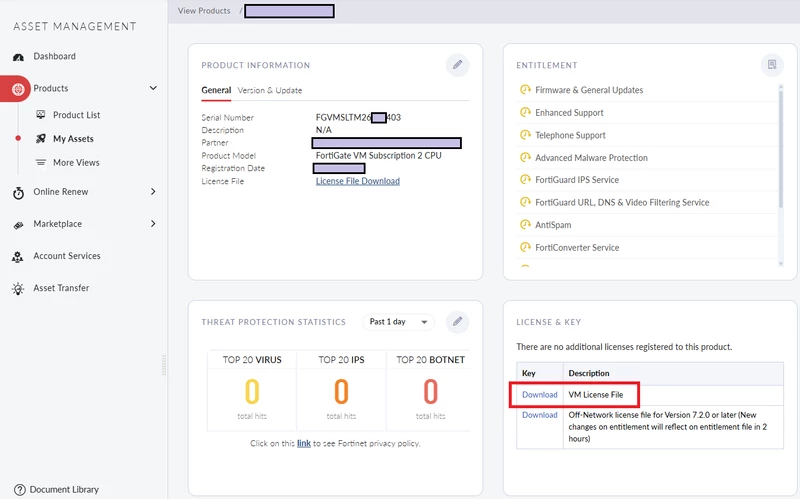Click the TOP 20 BOTNET counter
The image size is (800, 499).
[431, 391]
